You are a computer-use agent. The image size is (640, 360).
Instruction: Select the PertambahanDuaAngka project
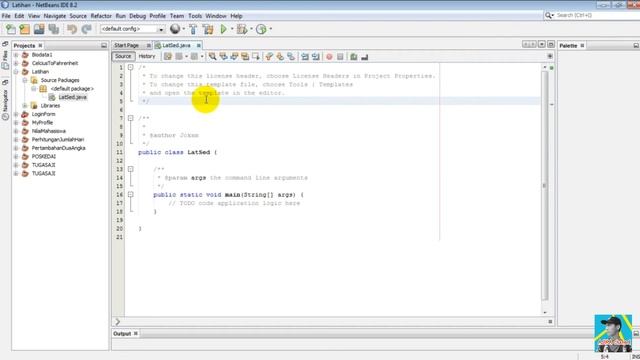click(58, 148)
